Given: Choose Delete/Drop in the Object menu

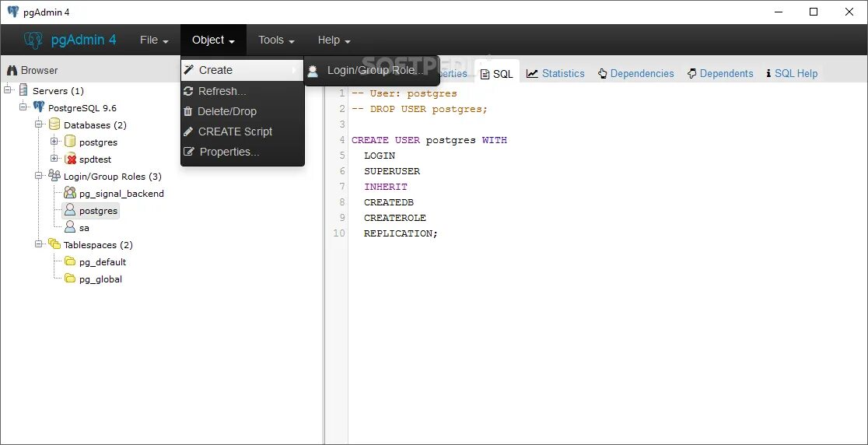Looking at the screenshot, I should [x=243, y=111].
